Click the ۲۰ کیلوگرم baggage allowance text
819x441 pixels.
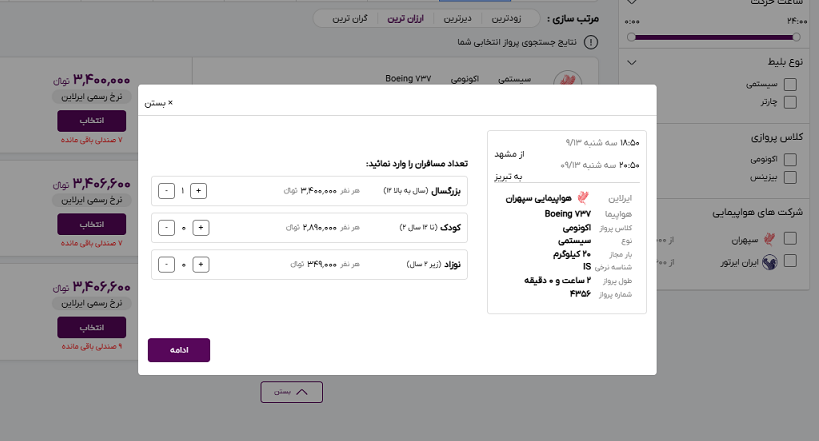tap(572, 254)
